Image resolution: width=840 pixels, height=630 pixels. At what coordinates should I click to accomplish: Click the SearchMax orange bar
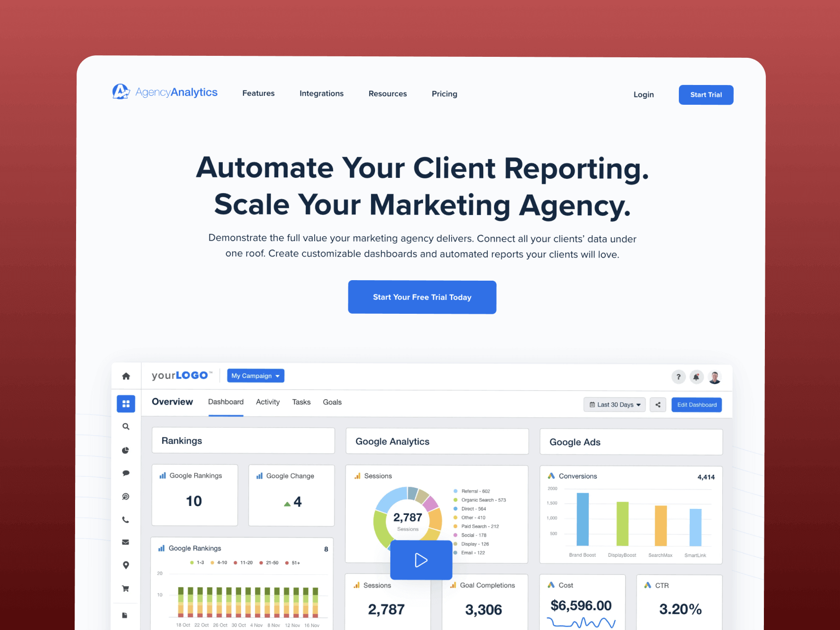pos(661,526)
